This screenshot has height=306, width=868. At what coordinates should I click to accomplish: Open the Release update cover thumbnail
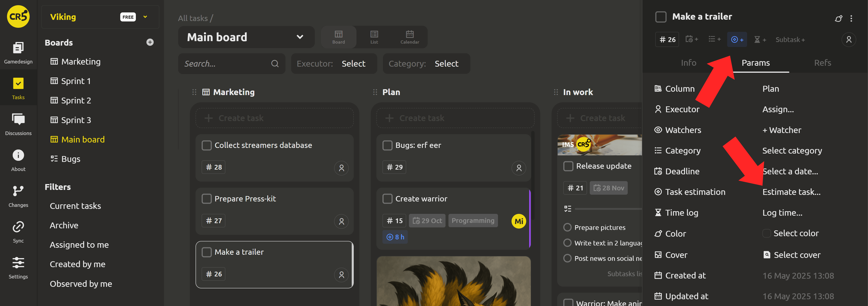[x=599, y=145]
